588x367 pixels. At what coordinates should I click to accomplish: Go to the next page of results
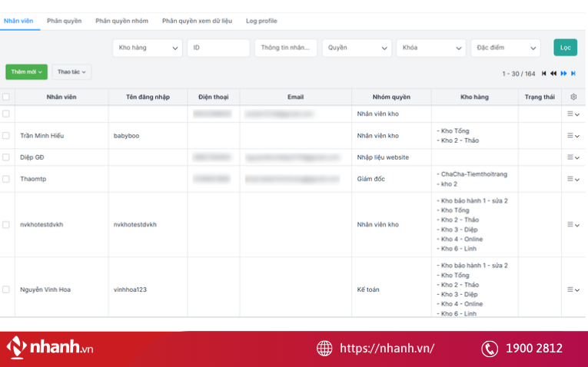563,74
